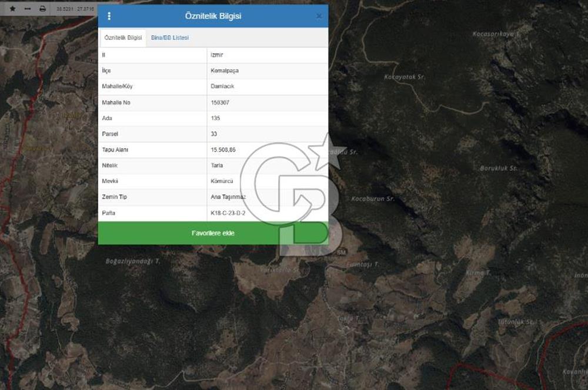Viewport: 588px width, 390px height.
Task: Click the Dialog title Öznitelik Bilgisi
Action: pos(213,16)
